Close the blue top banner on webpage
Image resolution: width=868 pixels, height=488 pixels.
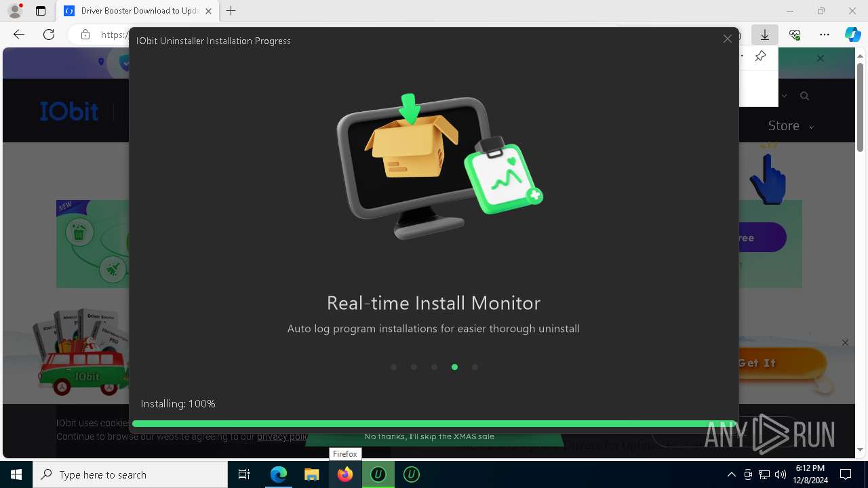821,58
